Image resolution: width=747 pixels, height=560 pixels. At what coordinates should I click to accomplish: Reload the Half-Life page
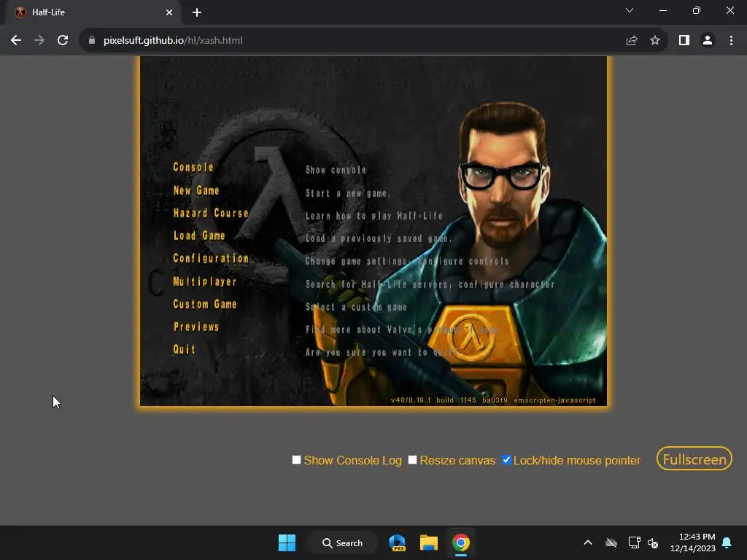point(63,41)
